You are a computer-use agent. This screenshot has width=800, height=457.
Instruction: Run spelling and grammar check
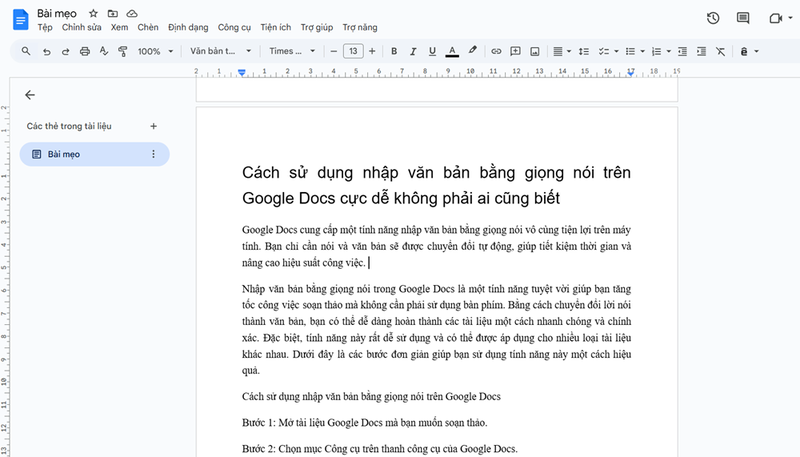104,51
